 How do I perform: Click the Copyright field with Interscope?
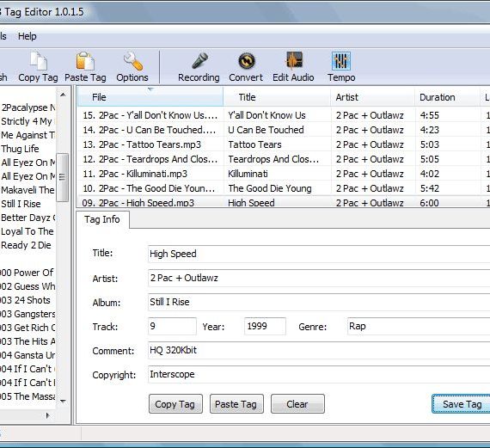(x=319, y=374)
